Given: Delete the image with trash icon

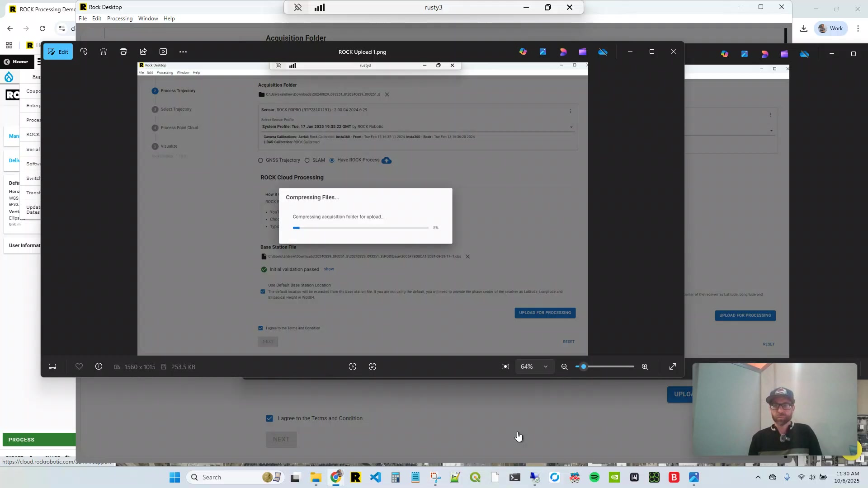Looking at the screenshot, I should pos(104,52).
